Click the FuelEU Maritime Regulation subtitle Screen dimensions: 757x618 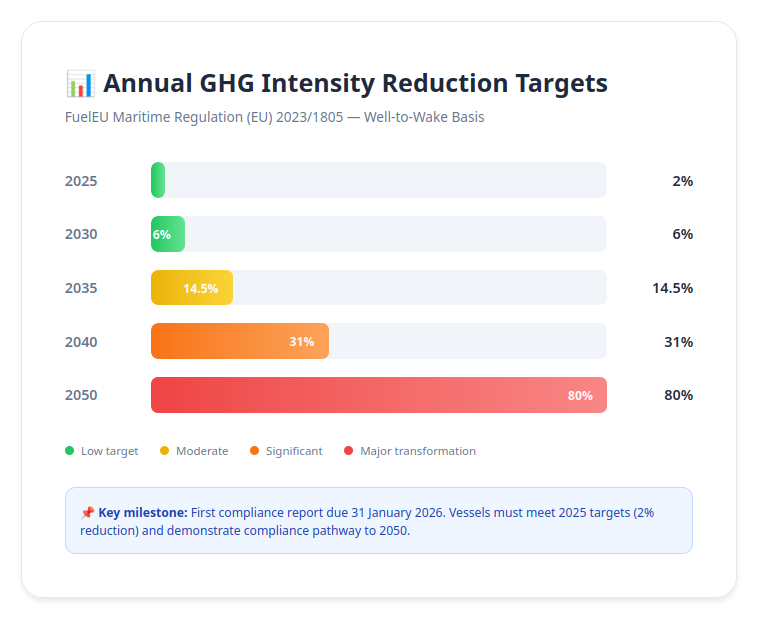click(274, 117)
